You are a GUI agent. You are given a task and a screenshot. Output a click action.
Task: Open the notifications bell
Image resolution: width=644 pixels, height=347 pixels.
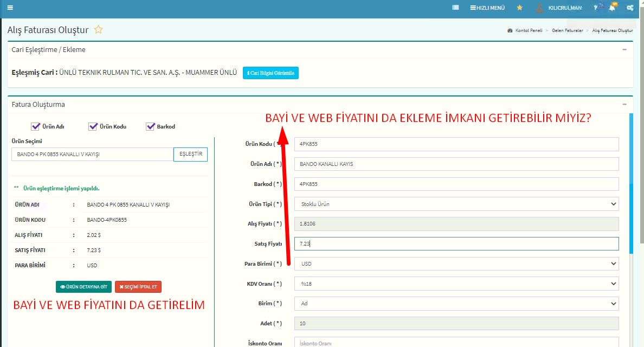click(612, 8)
